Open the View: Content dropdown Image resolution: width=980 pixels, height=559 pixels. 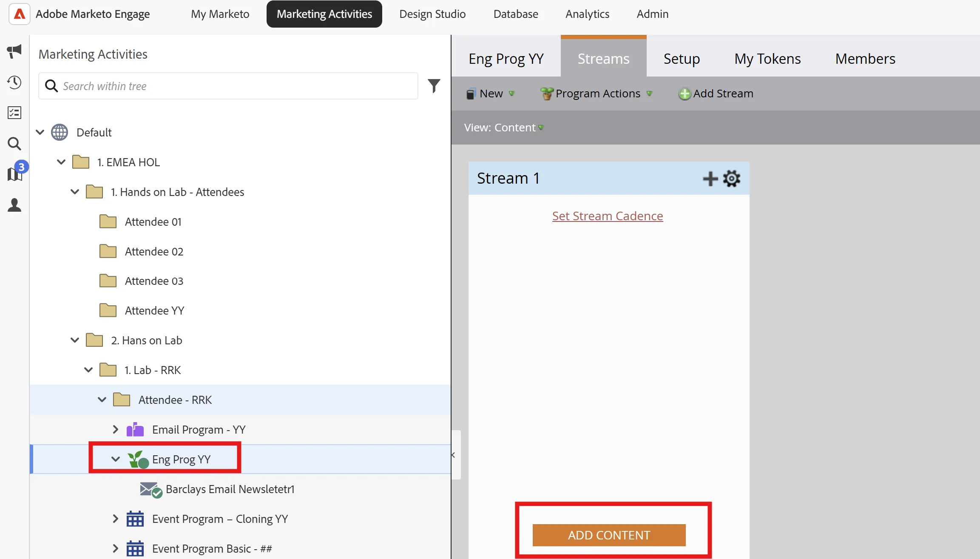(504, 128)
